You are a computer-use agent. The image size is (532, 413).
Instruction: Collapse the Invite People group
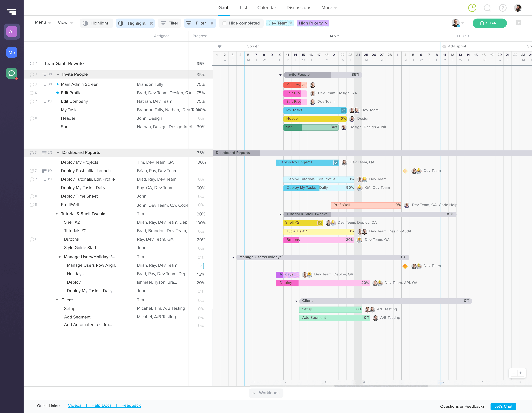click(x=58, y=75)
